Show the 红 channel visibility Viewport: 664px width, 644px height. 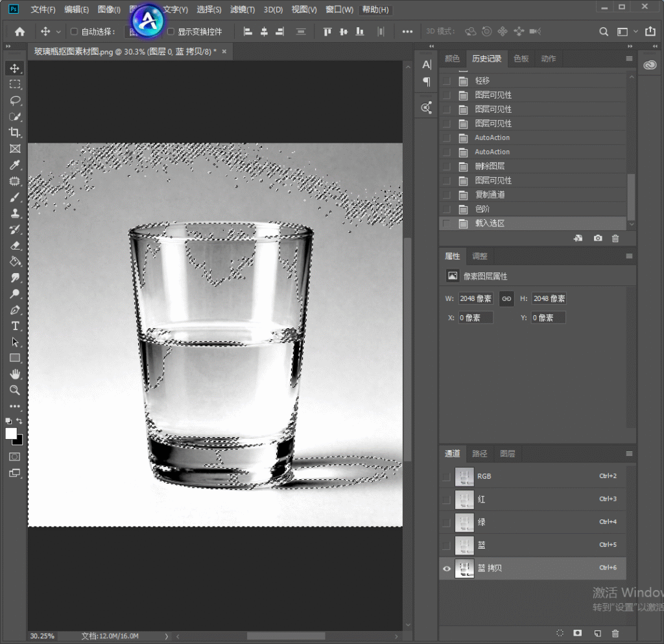(x=446, y=499)
